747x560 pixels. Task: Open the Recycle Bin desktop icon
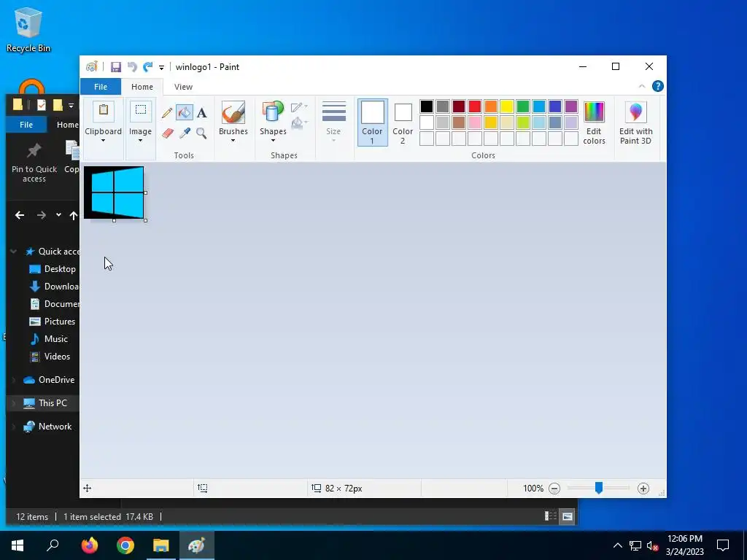(28, 29)
